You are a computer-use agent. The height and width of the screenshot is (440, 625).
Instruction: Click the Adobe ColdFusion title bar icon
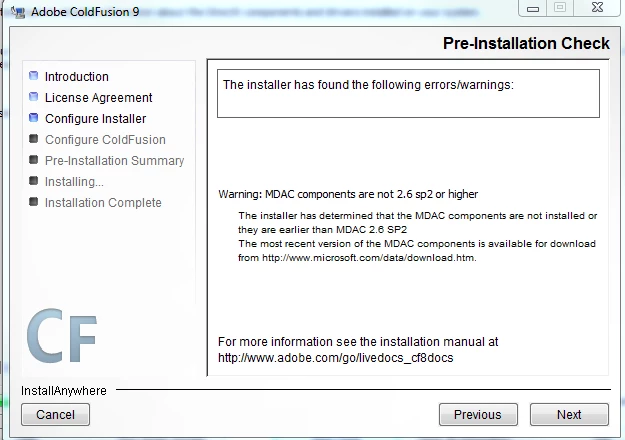point(18,12)
